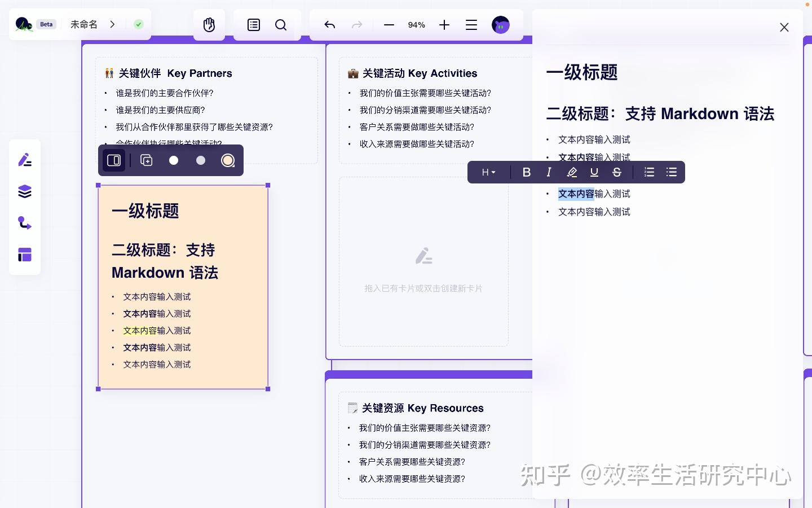
Task: Duplicate the card using the copy-plus icon
Action: [x=146, y=160]
